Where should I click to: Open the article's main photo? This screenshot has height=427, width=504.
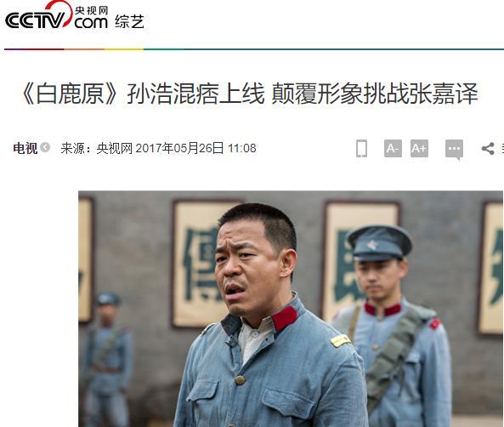tap(291, 309)
